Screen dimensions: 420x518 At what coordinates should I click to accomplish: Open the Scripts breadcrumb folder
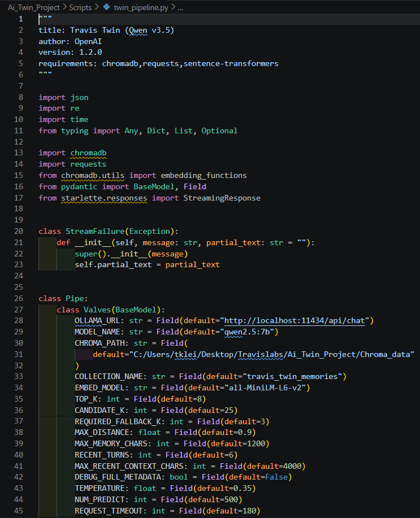[x=80, y=7]
